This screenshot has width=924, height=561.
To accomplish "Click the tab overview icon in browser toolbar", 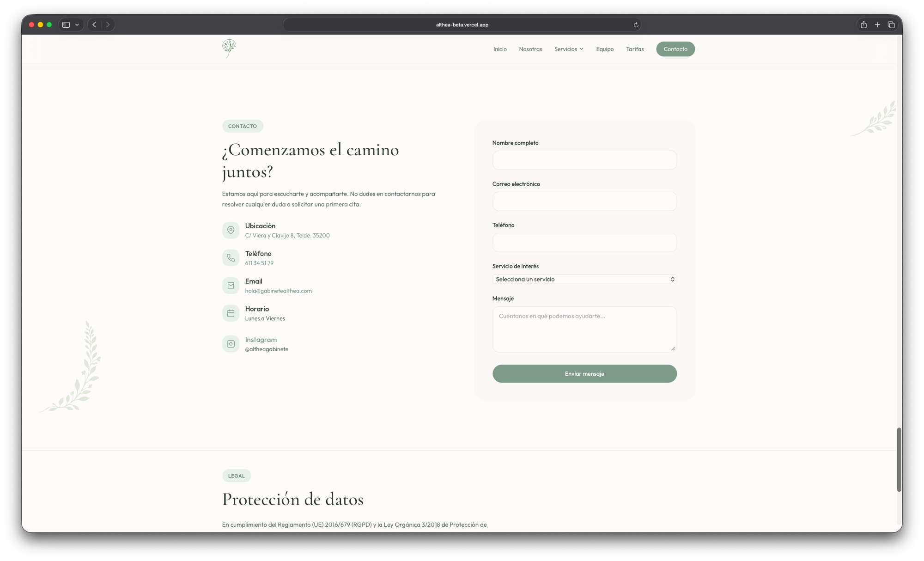I will [x=891, y=24].
